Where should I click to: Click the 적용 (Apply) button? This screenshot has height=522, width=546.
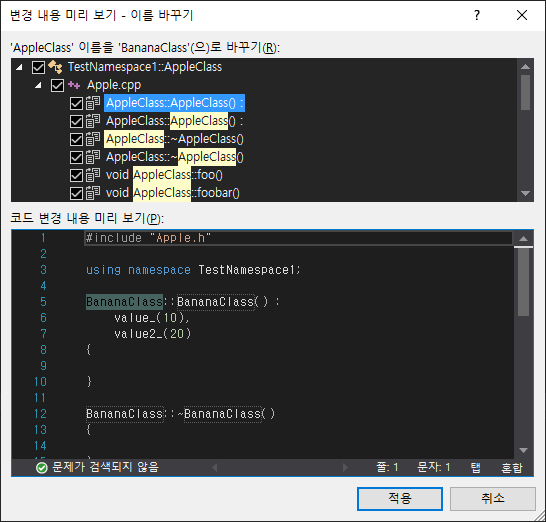(x=400, y=499)
